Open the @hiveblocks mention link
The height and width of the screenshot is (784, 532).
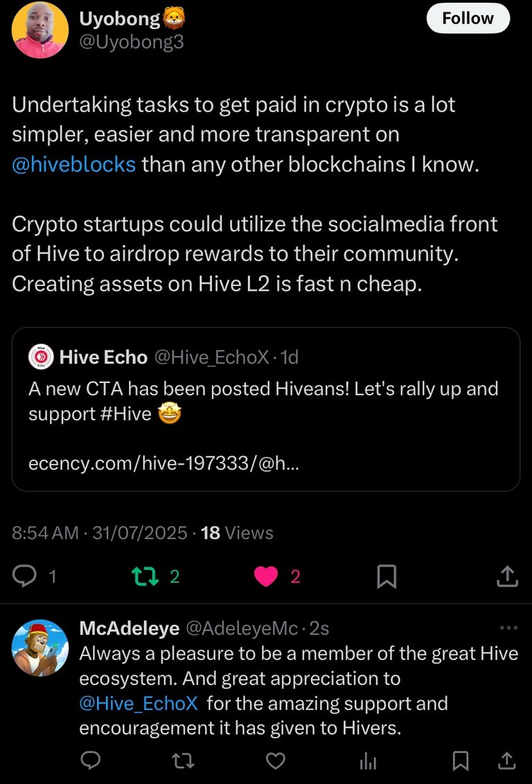(74, 166)
